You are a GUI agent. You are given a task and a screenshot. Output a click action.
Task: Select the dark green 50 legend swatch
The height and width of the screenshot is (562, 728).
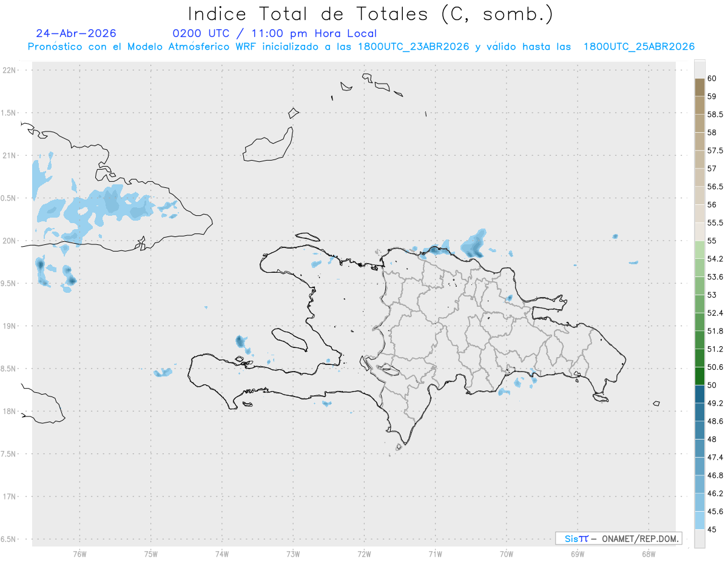[699, 376]
